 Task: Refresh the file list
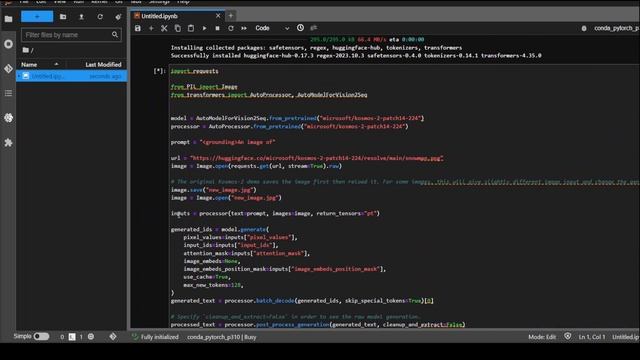click(x=100, y=17)
